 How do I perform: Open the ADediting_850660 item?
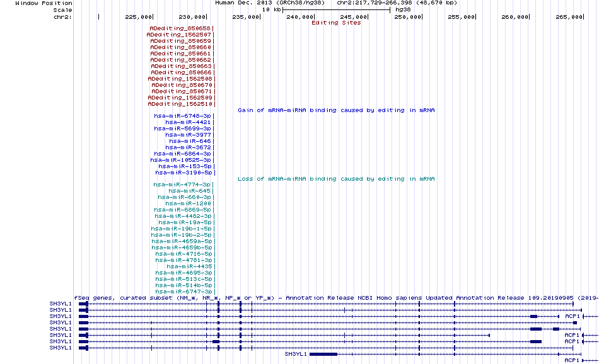coord(180,47)
